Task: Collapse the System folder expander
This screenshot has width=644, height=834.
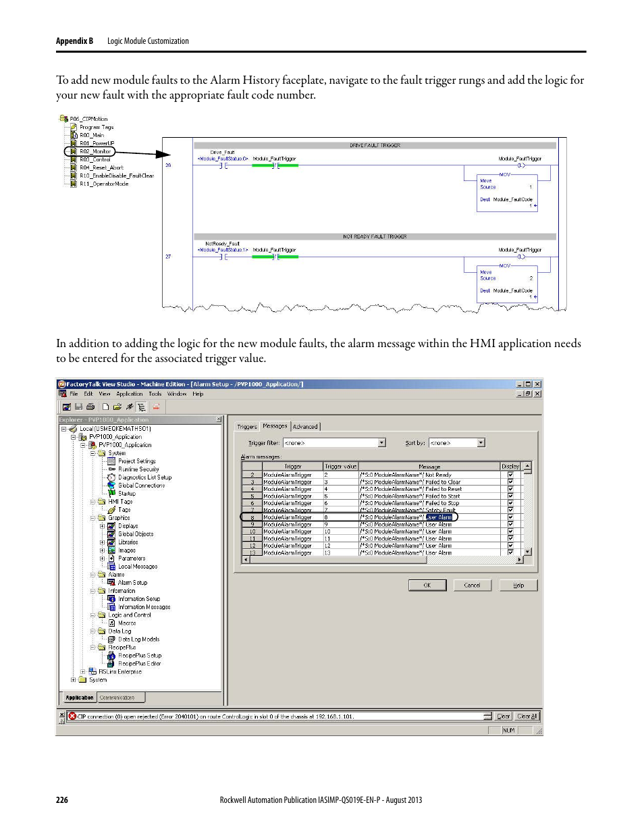Action: pos(92,453)
